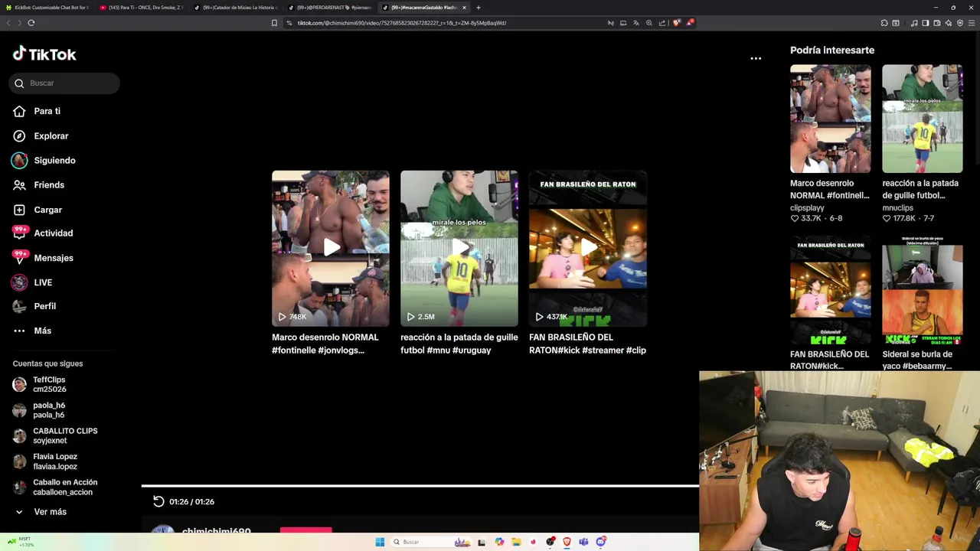Viewport: 980px width, 551px height.
Task: Open the Friends page
Action: click(38, 184)
